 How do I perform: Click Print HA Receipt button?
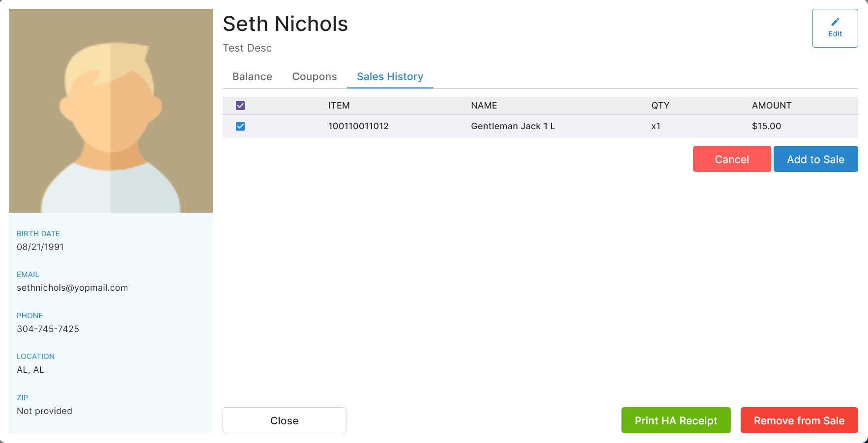676,420
